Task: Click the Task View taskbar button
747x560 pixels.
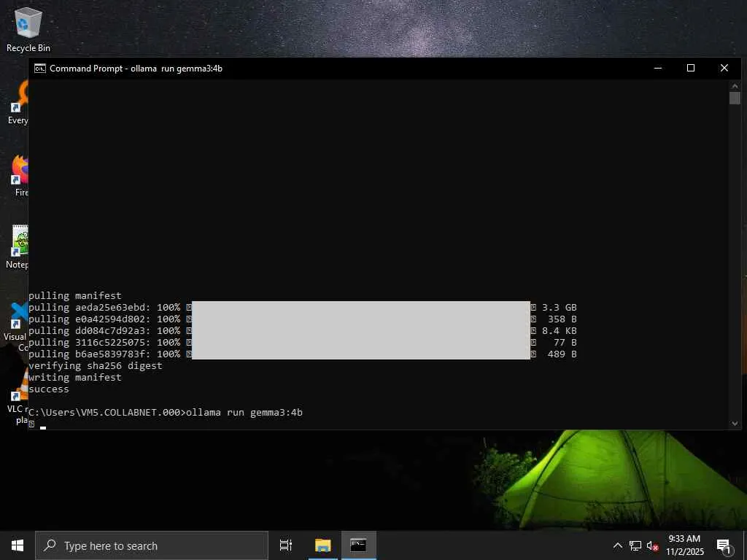Action: pyautogui.click(x=286, y=545)
